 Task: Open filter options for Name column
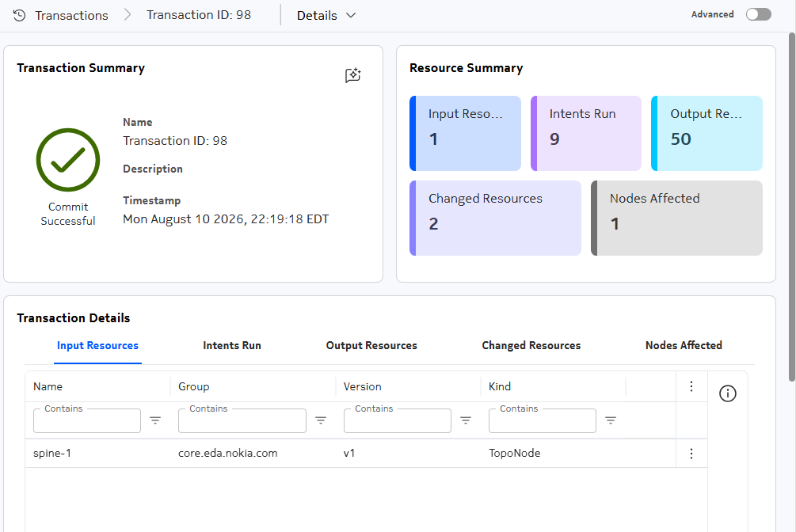click(x=155, y=420)
